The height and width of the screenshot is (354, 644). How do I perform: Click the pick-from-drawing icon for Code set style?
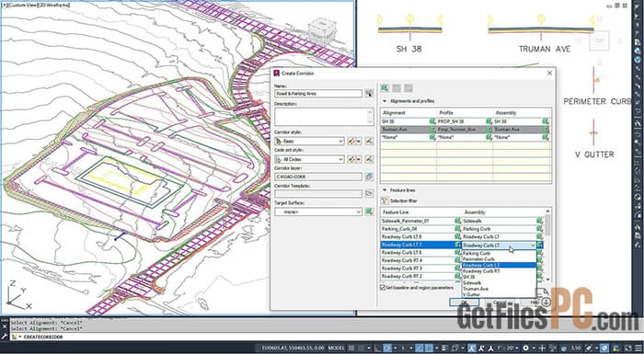point(369,159)
